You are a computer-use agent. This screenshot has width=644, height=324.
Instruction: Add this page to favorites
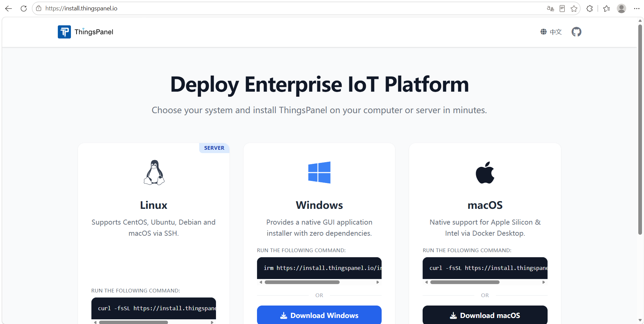[x=574, y=8]
